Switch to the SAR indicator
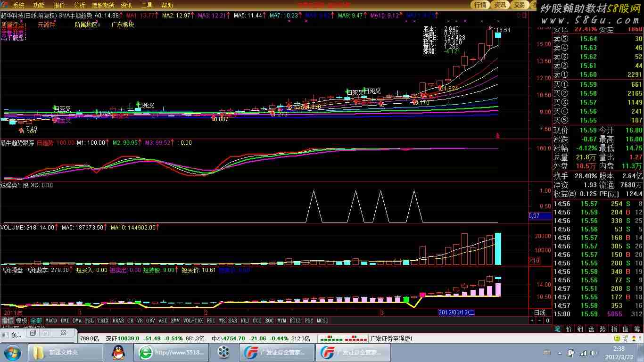644x362 pixels. [233, 321]
